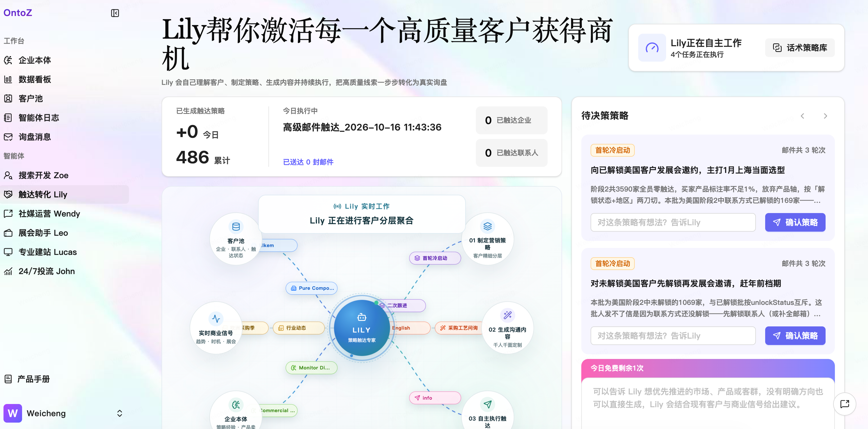Go to previous pending strategy

tap(802, 116)
